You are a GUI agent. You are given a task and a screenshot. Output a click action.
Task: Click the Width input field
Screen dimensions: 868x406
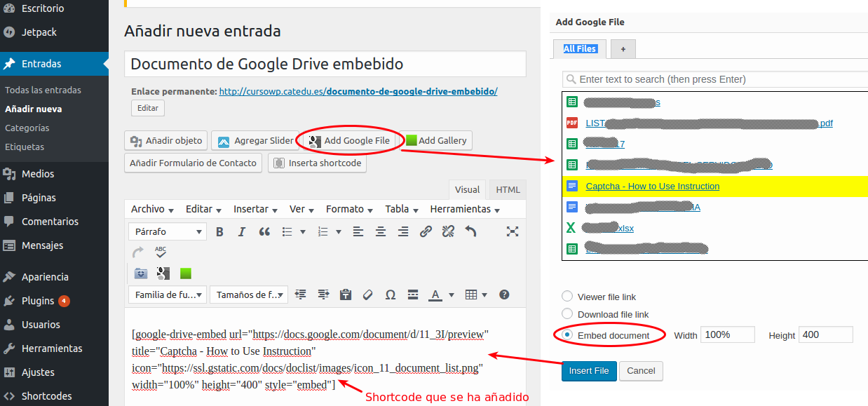pos(728,335)
